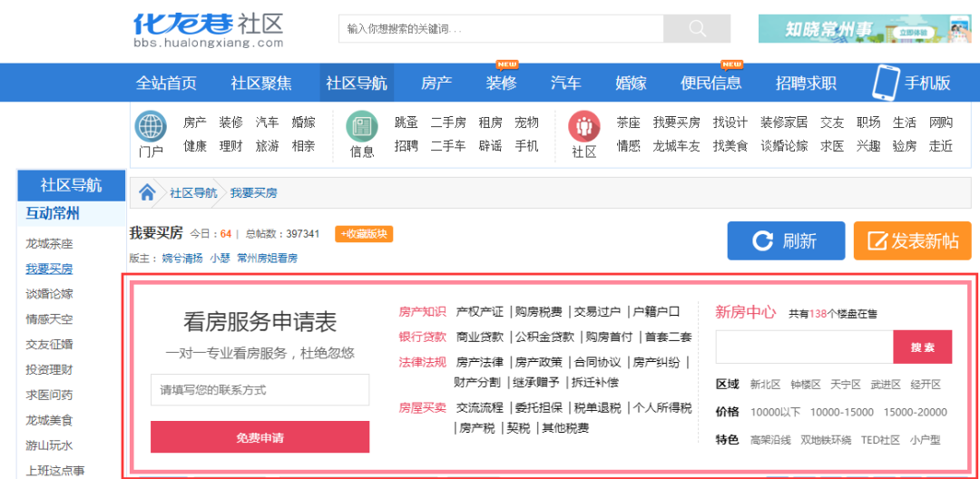Open 交友征婚 in the left sidebar
The image size is (980, 479).
[x=49, y=344]
